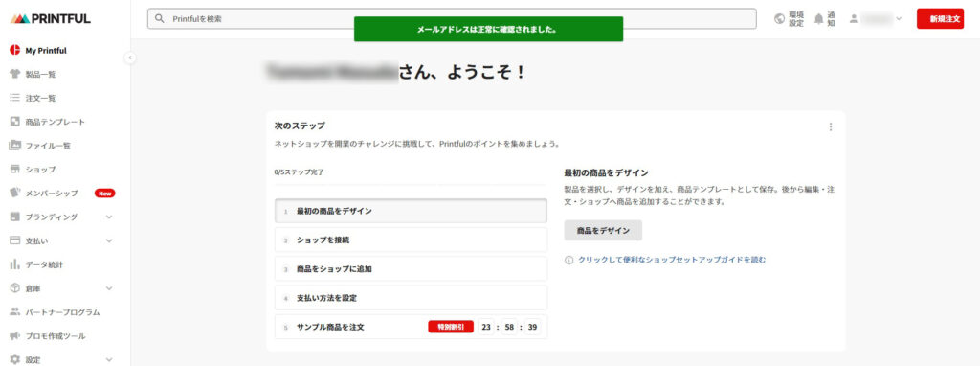Click the Printful logo
The width and height of the screenshot is (980, 366).
coord(50,19)
